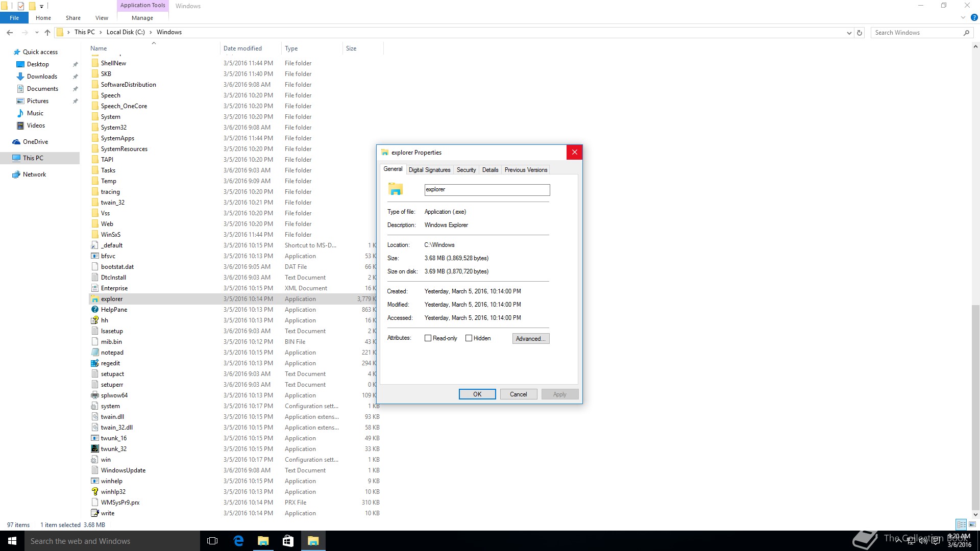980x551 pixels.
Task: Enable the Read-only attribute checkbox
Action: pyautogui.click(x=428, y=338)
